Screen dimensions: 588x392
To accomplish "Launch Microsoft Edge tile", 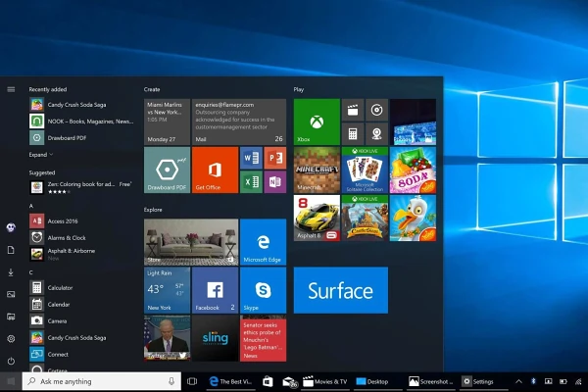I will click(x=263, y=242).
